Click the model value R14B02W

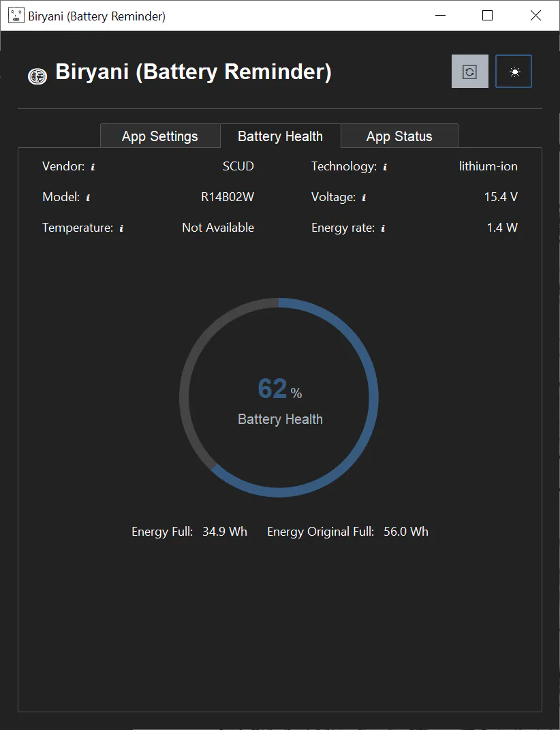click(228, 197)
